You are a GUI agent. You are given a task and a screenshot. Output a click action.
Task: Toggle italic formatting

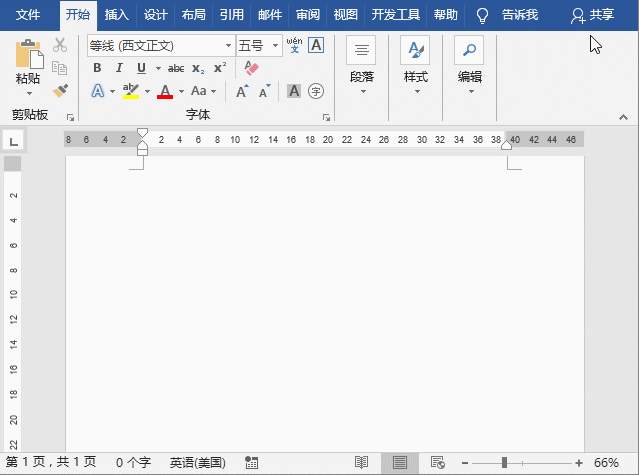pos(119,68)
